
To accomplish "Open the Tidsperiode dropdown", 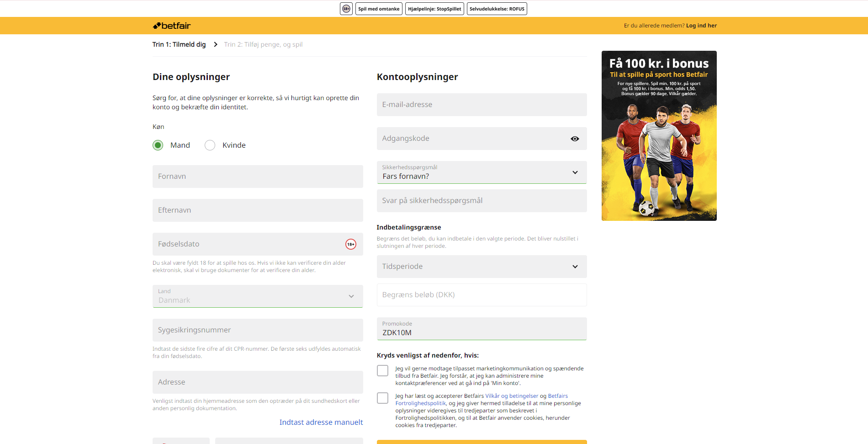I will click(482, 267).
